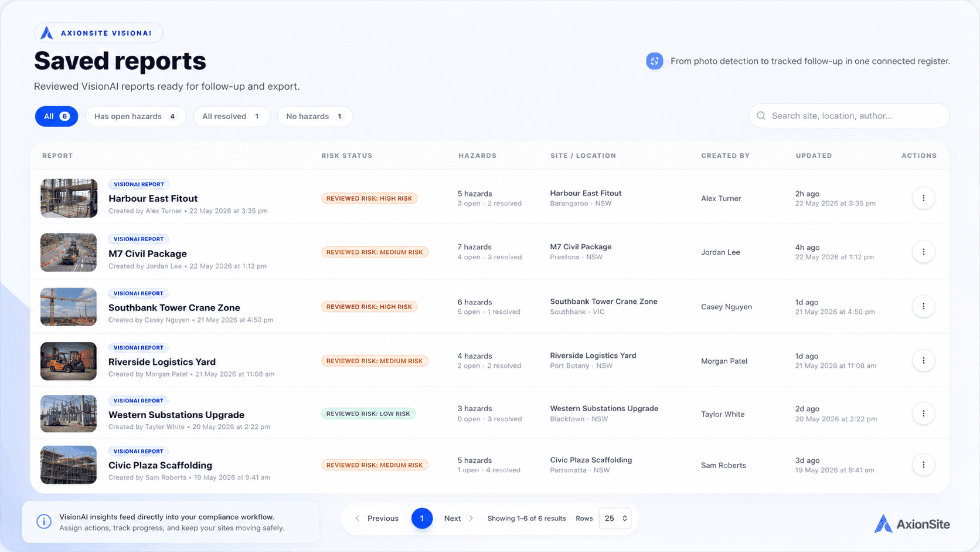Open Civic Plaza Scaffolding thumbnail
Viewport: 980px width, 552px height.
click(69, 465)
